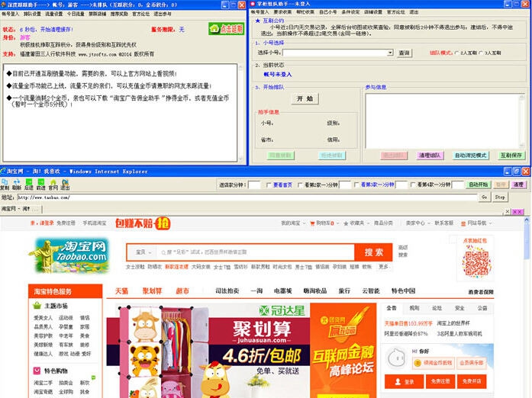Click the green 点击延期 house banner
This screenshot has height=398, width=532.
[226, 29]
